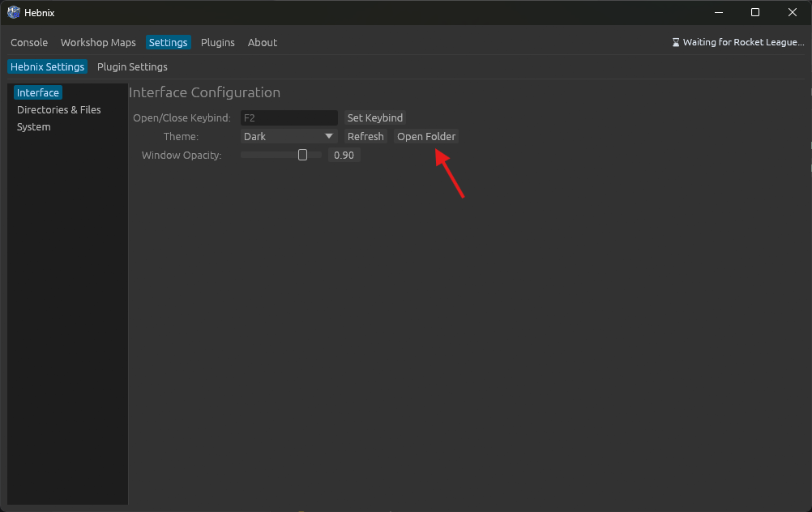Go to the About tab
Image resolution: width=812 pixels, height=512 pixels.
(262, 42)
